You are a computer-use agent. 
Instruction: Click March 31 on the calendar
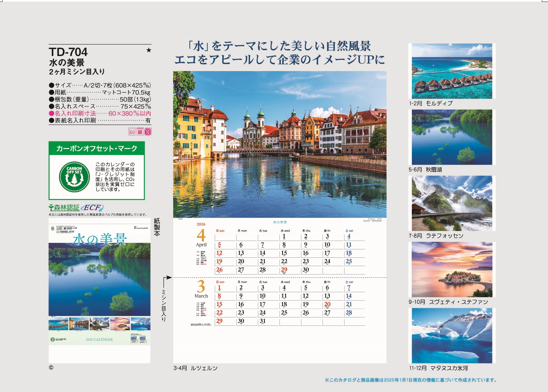click(x=263, y=321)
